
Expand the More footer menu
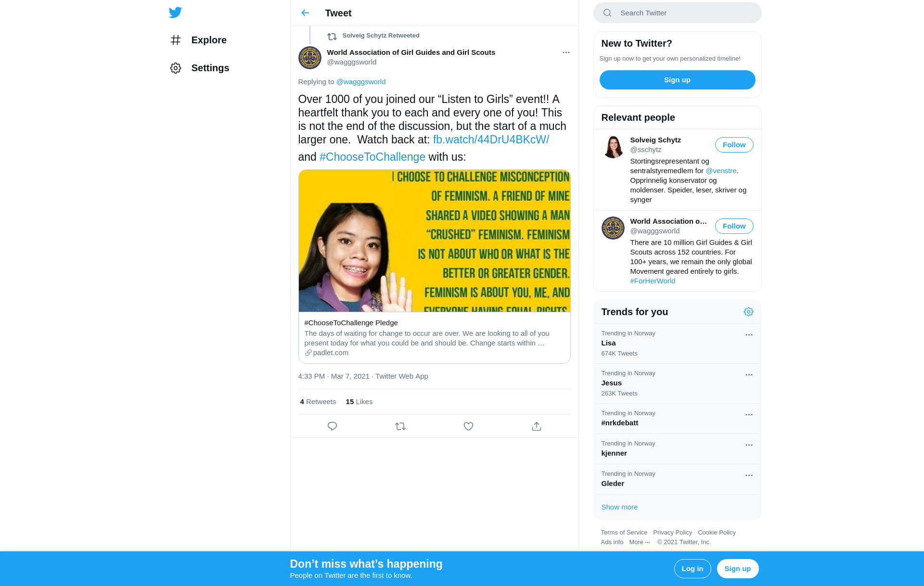pyautogui.click(x=640, y=542)
